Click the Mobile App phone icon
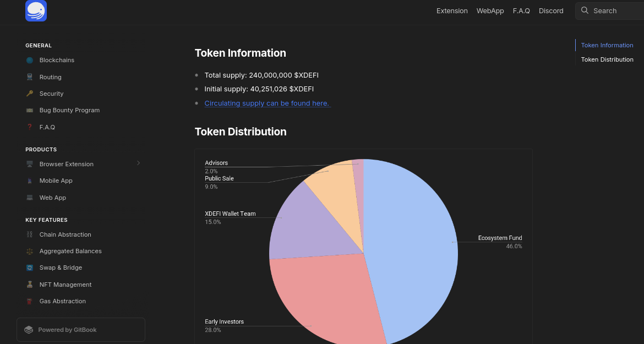 (30, 181)
